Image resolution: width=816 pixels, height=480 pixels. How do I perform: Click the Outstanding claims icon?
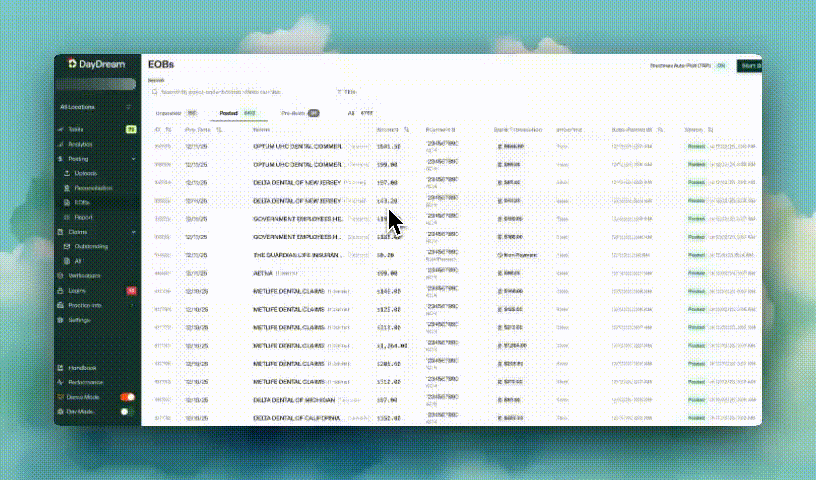pos(67,246)
